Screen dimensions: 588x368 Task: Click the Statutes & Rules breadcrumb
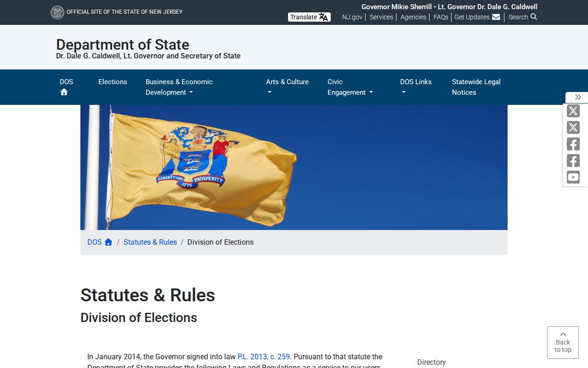150,242
